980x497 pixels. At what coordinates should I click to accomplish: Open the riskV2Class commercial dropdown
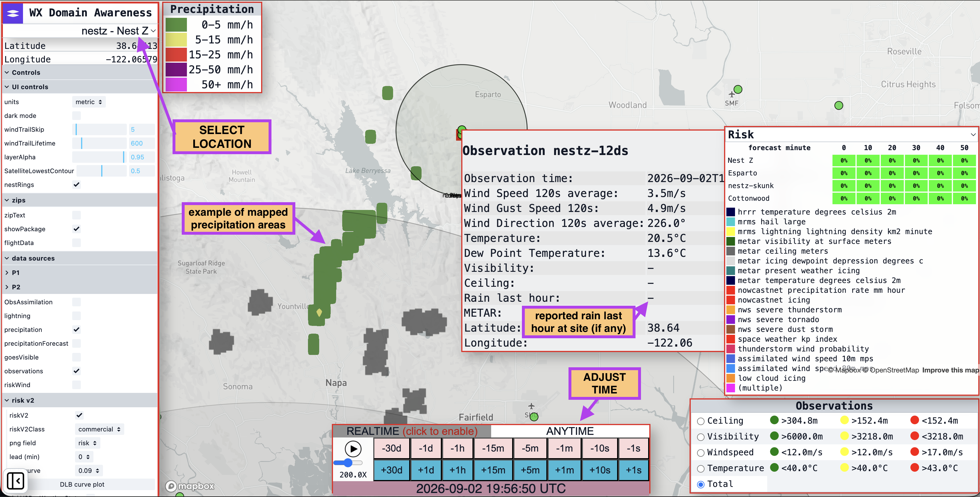point(99,429)
